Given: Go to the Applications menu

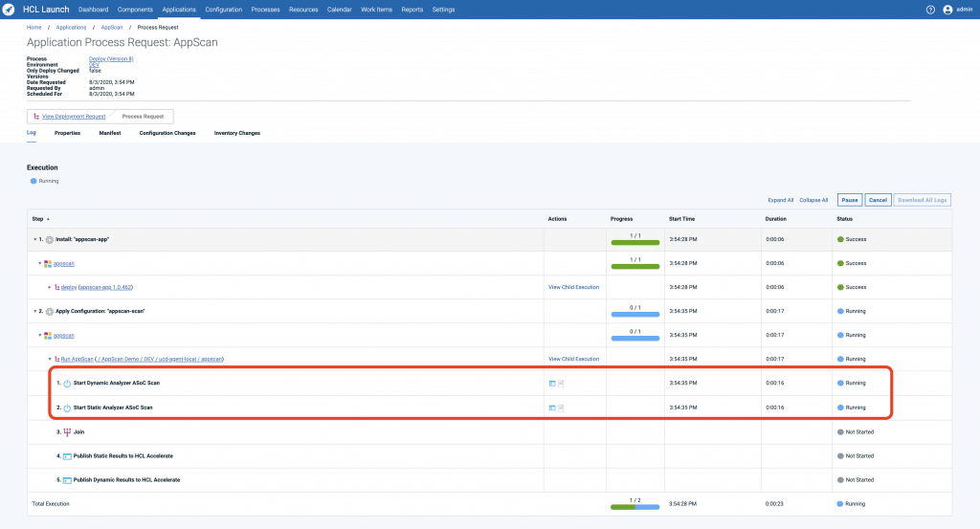Looking at the screenshot, I should point(179,10).
